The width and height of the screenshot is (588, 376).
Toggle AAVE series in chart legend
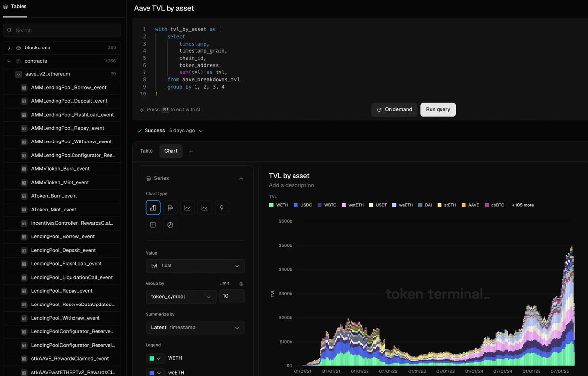coord(470,205)
